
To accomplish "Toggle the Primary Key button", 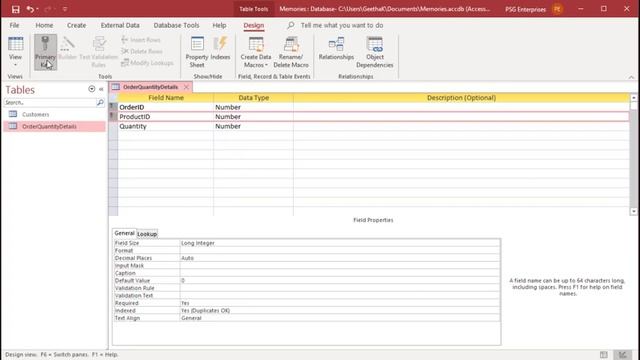I will point(45,52).
